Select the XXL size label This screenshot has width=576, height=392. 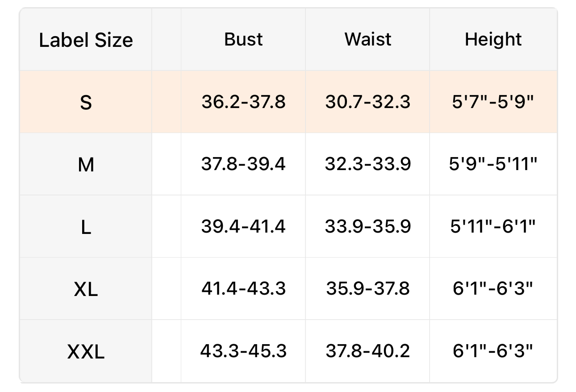click(x=86, y=351)
